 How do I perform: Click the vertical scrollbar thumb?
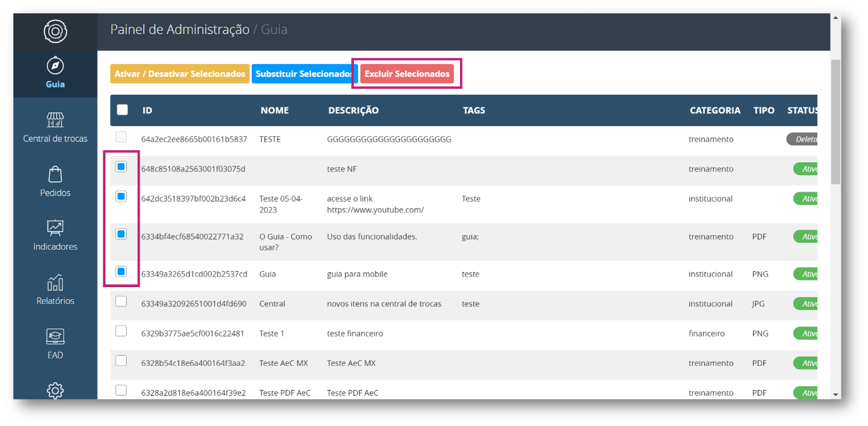(x=836, y=122)
